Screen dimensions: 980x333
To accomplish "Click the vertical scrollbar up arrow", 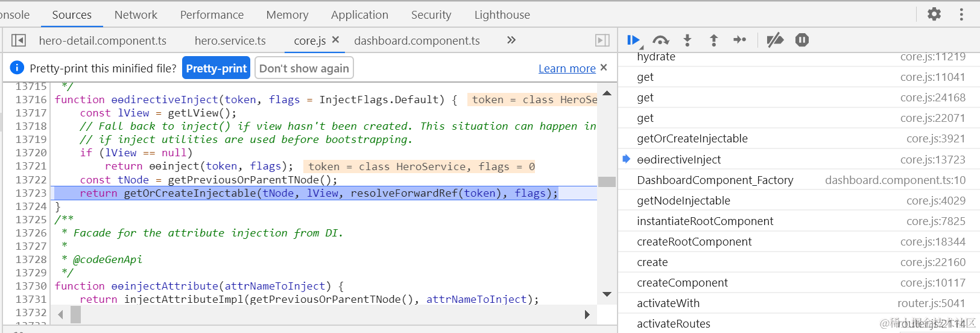I will 607,93.
